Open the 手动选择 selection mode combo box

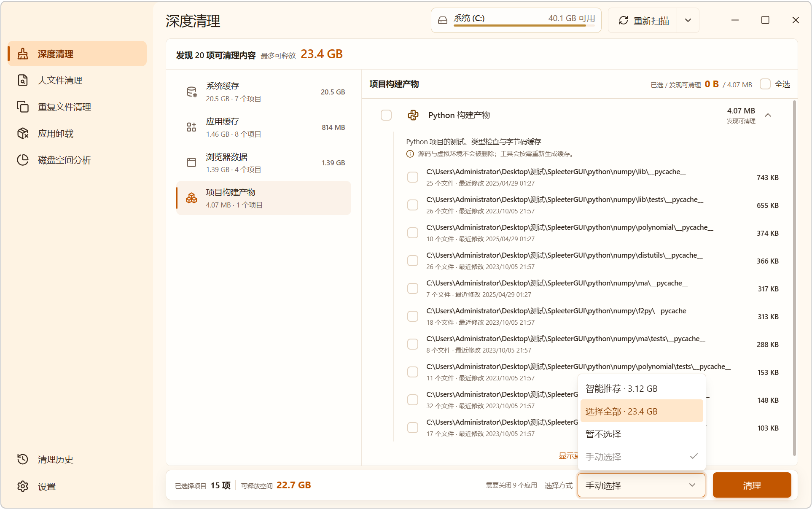pyautogui.click(x=641, y=485)
